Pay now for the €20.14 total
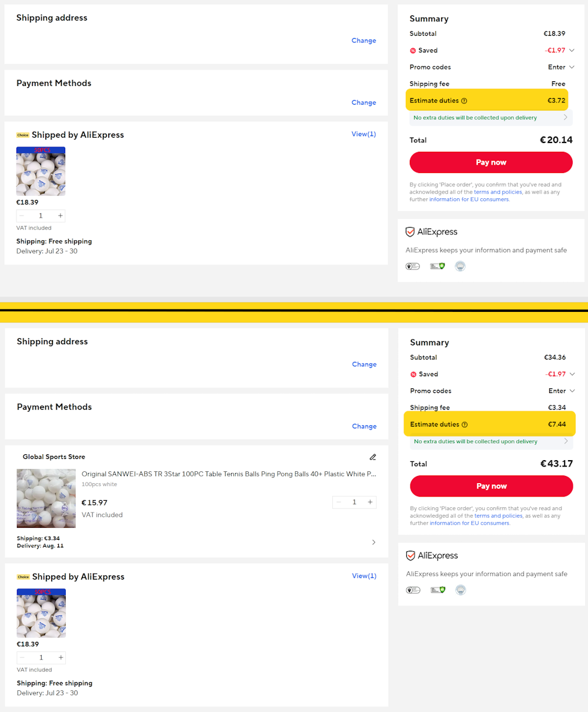Screen dimensions: 588x712 [491, 162]
